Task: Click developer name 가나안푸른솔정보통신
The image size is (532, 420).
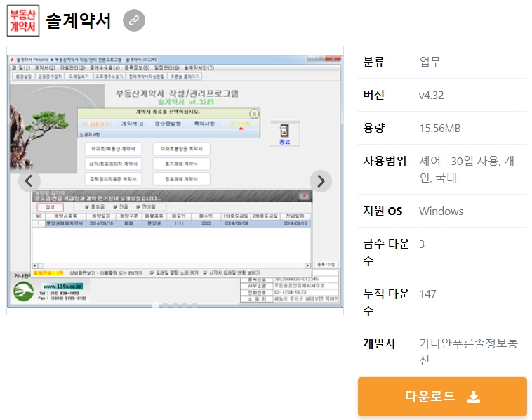Action: click(468, 351)
